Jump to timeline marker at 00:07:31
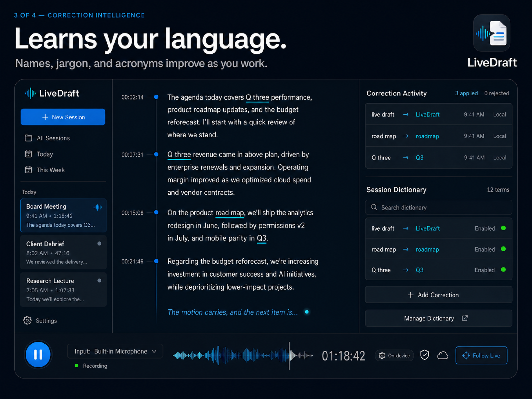 point(156,154)
